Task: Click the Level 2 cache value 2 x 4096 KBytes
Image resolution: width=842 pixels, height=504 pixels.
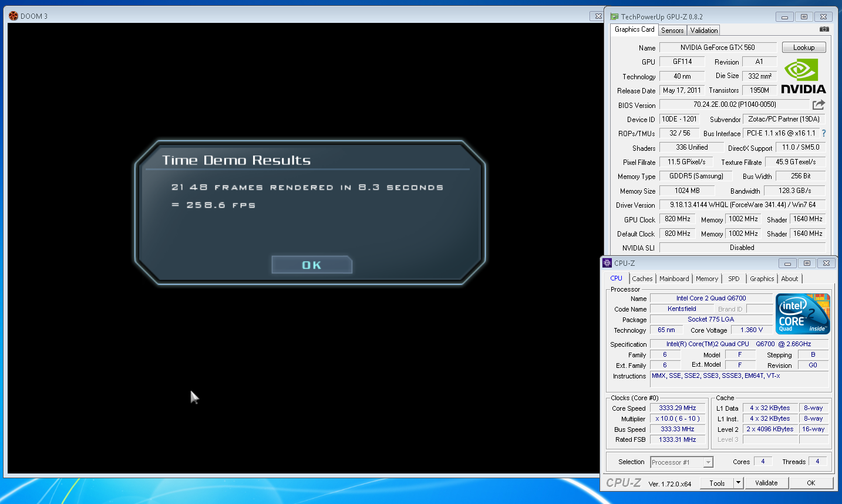Action: (770, 429)
